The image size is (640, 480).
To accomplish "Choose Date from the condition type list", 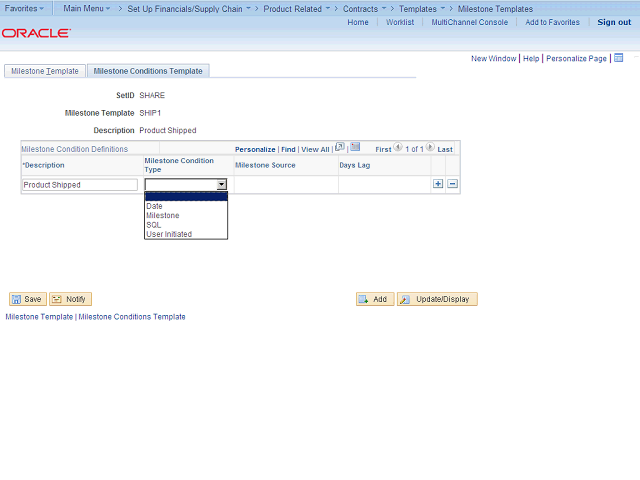I will pyautogui.click(x=186, y=206).
